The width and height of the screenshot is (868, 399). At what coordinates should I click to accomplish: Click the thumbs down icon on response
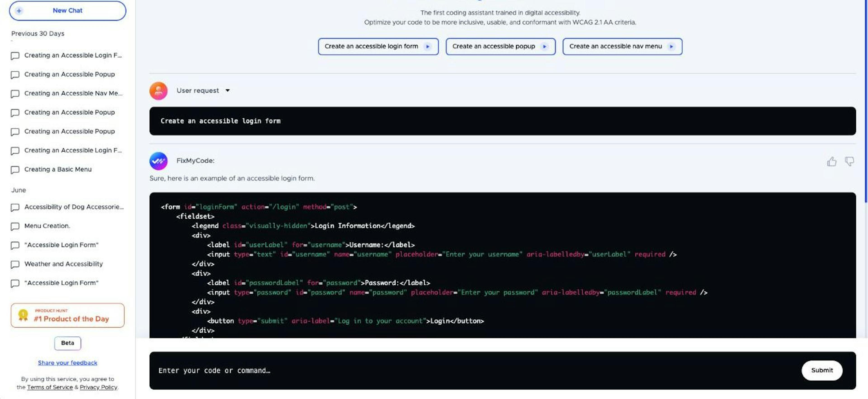(x=850, y=161)
